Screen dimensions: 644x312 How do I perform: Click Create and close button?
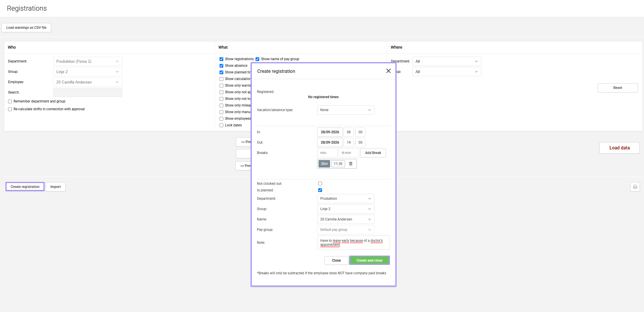tap(369, 260)
